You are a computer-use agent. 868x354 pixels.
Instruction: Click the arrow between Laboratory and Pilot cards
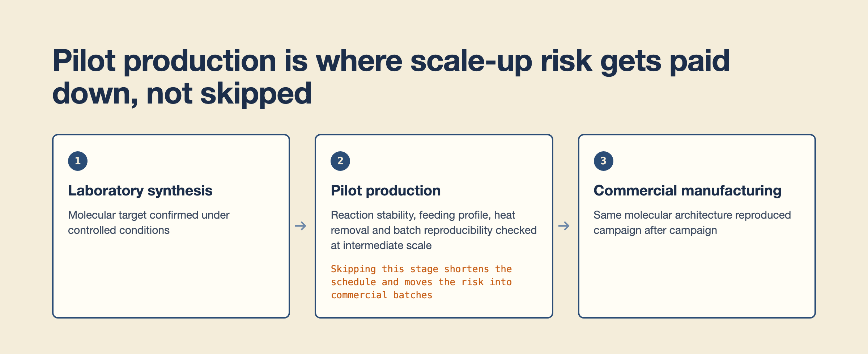point(301,226)
